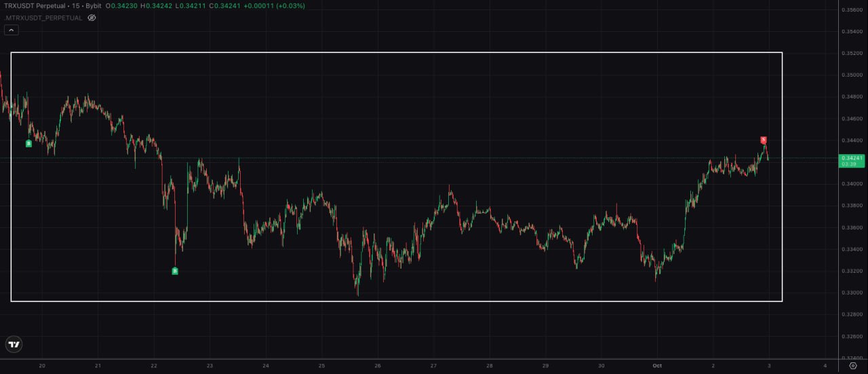Click date 20 on the time axis
This screenshot has height=374, width=868.
coord(42,365)
